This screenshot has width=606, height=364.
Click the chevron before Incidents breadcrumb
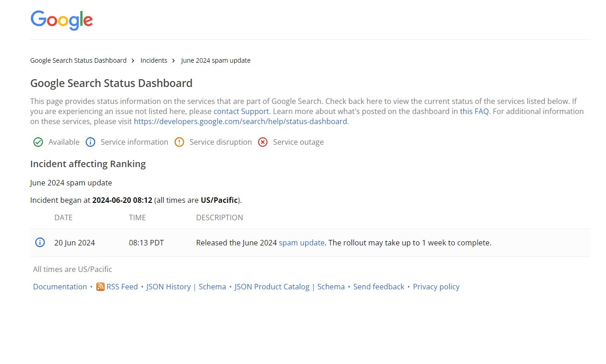[133, 60]
